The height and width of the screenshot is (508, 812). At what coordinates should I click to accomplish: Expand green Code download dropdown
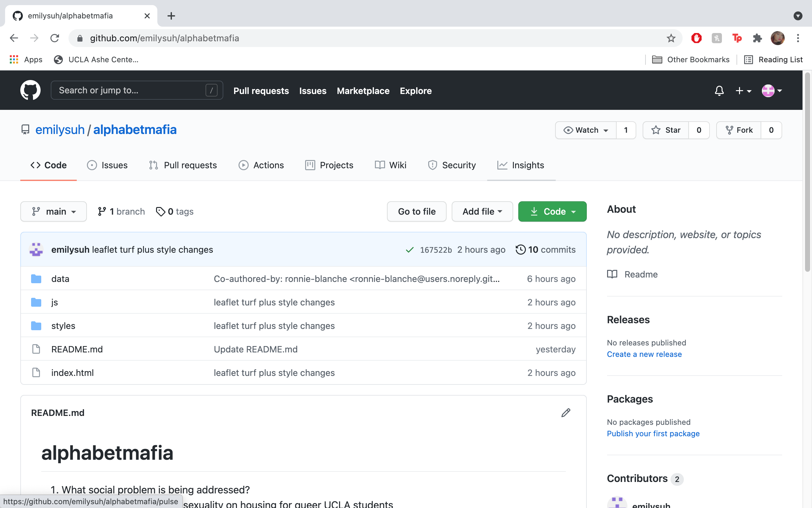coord(552,211)
